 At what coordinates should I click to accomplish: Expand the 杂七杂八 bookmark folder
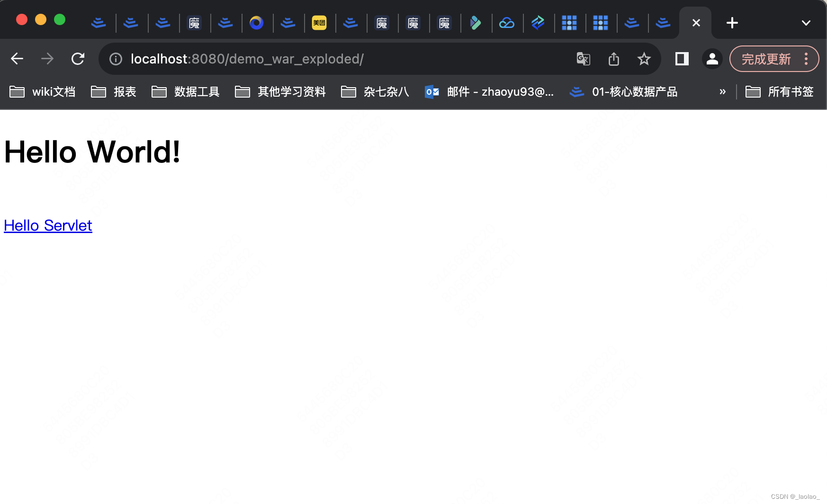pos(375,91)
